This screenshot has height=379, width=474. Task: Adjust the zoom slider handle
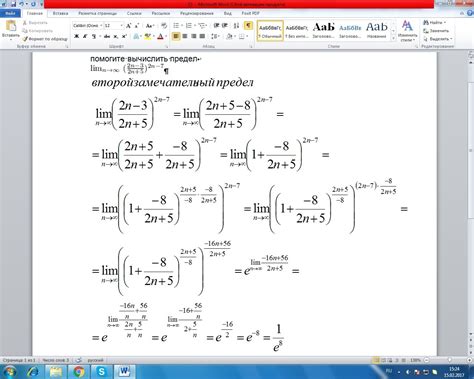tap(450, 360)
